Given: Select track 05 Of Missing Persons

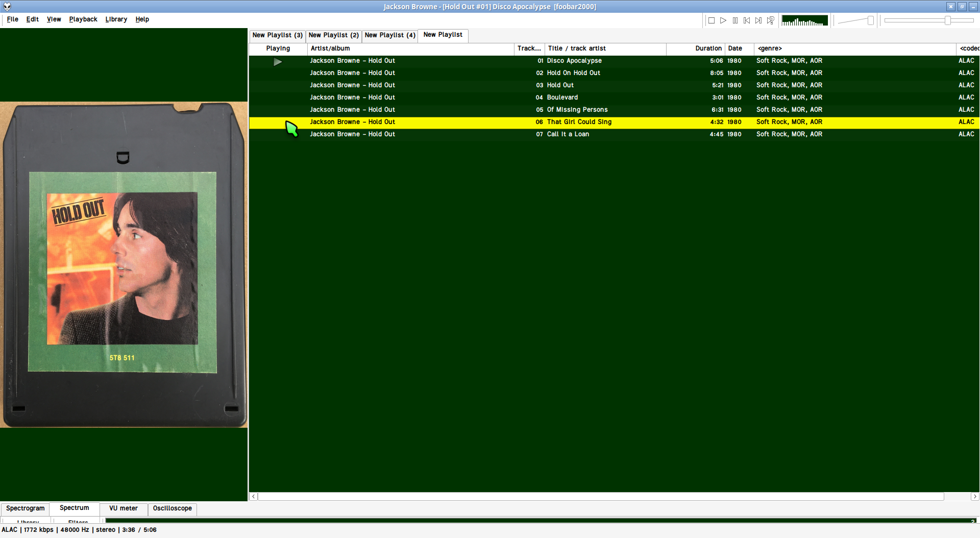Looking at the screenshot, I should coord(614,110).
